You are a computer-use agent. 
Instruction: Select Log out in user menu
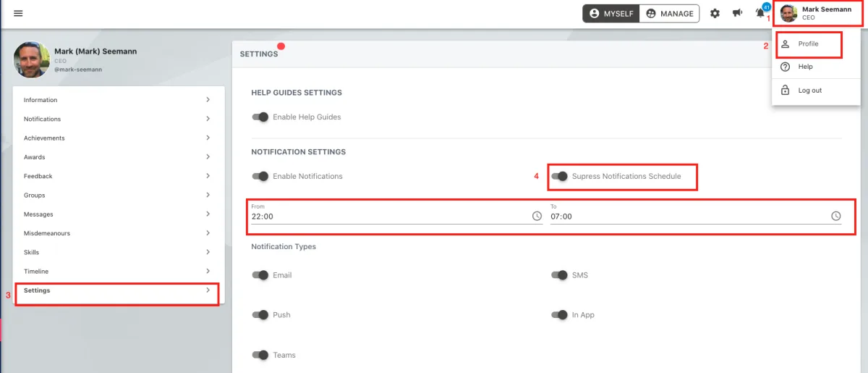[x=816, y=91]
